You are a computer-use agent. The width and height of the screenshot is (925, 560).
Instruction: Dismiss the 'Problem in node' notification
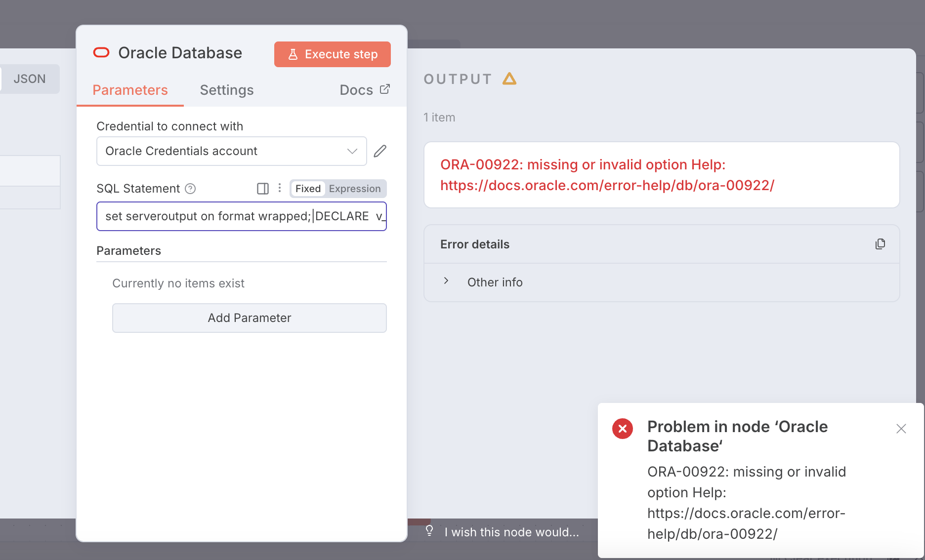click(x=901, y=429)
